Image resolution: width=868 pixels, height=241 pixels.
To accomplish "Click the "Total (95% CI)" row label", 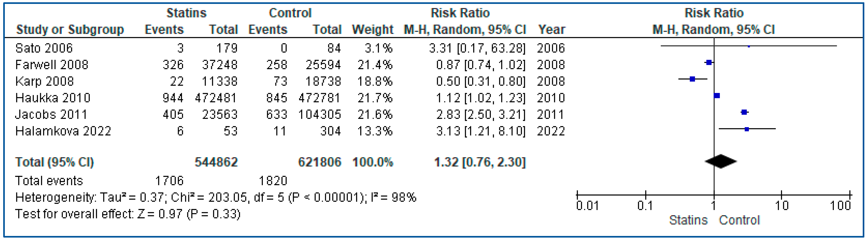I will pyautogui.click(x=54, y=162).
